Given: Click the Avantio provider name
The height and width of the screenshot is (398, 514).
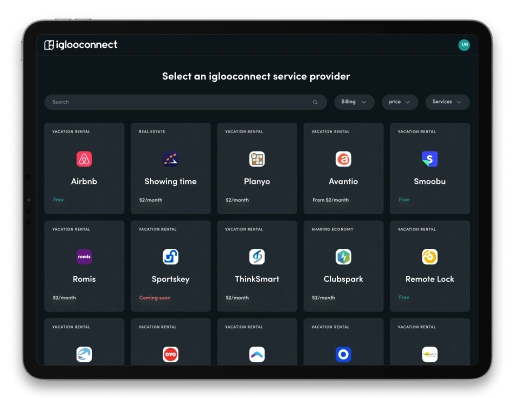Looking at the screenshot, I should (x=343, y=181).
